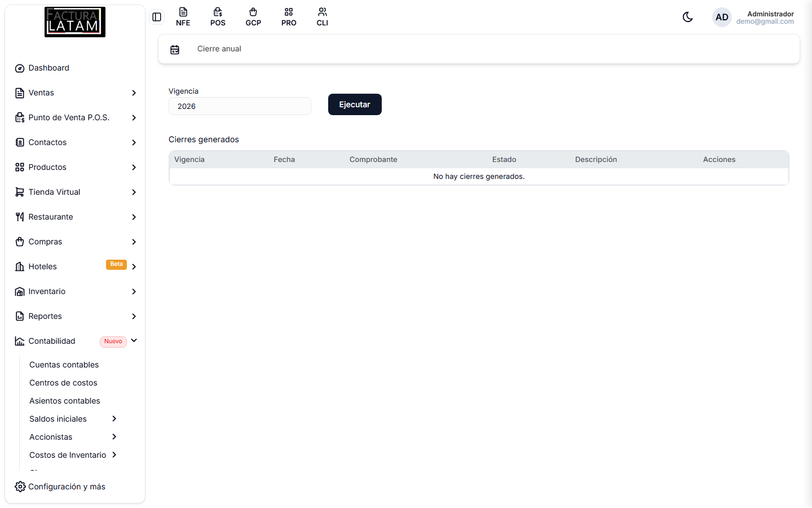Screen dimensions: 812x508
Task: Click the Fecha column header
Action: [x=284, y=160]
